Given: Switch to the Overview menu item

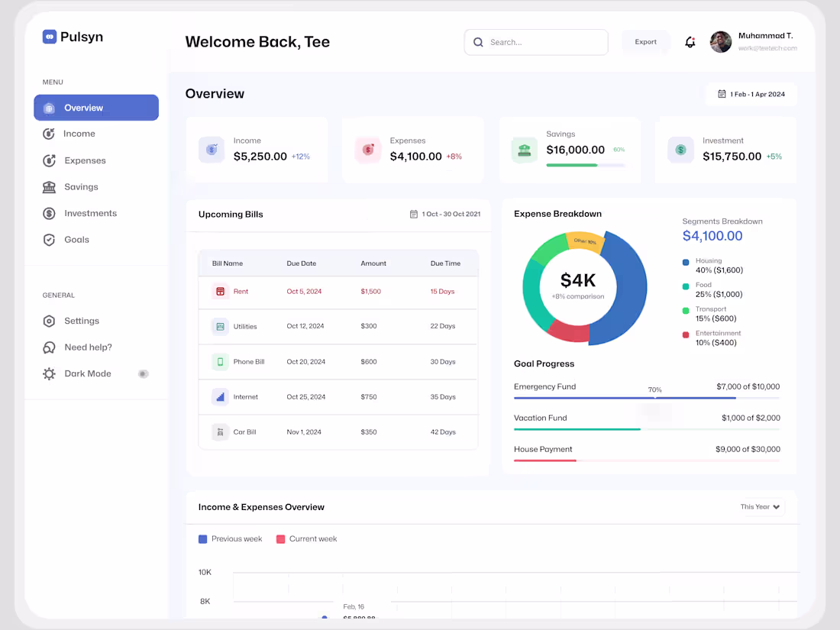Looking at the screenshot, I should tap(95, 108).
